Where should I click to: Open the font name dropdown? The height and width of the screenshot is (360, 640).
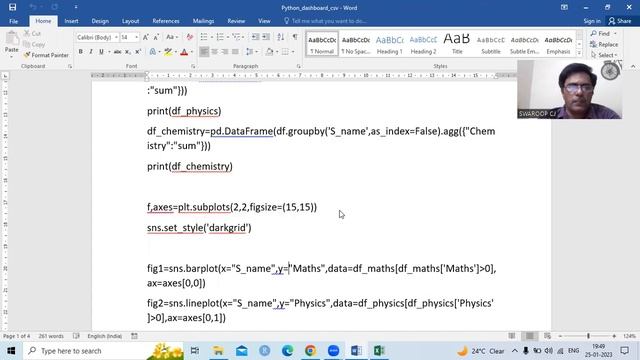coord(116,37)
